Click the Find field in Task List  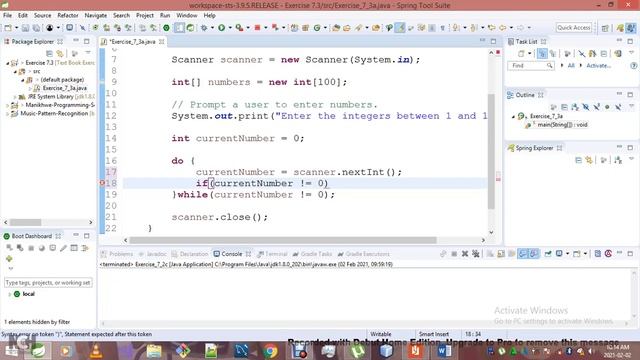coord(531,66)
